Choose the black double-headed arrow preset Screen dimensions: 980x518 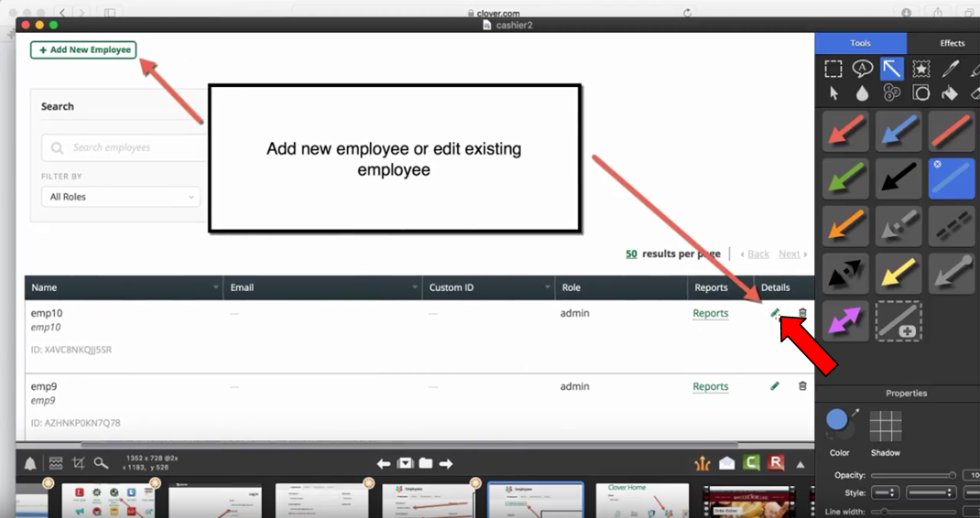coord(845,274)
